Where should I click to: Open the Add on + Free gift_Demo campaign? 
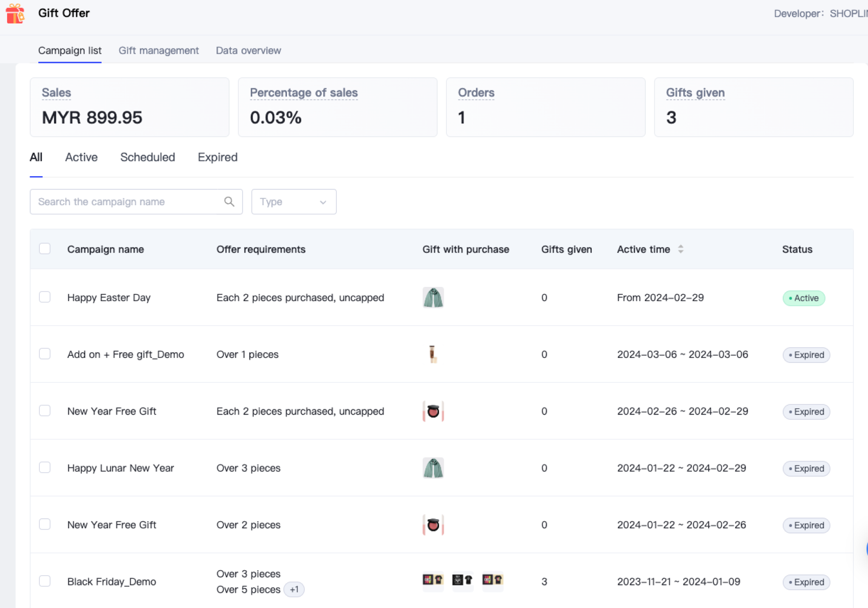pyautogui.click(x=126, y=354)
